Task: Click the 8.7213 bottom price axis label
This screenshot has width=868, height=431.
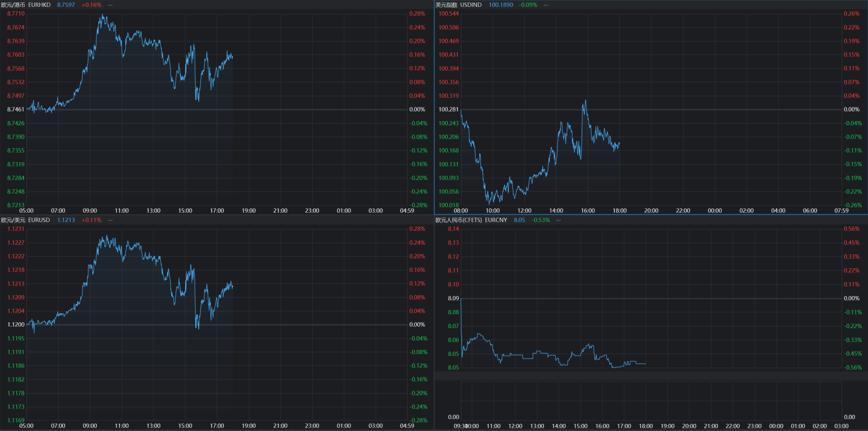Action: 16,205
